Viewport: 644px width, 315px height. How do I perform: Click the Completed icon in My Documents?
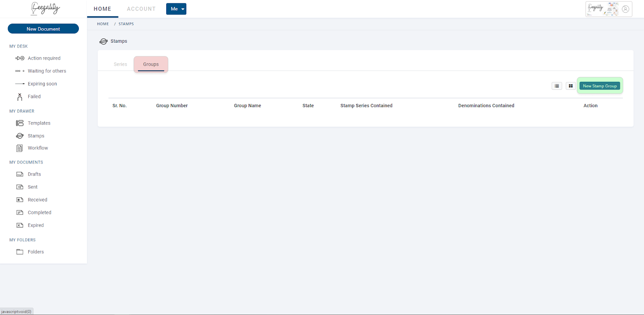tap(20, 213)
